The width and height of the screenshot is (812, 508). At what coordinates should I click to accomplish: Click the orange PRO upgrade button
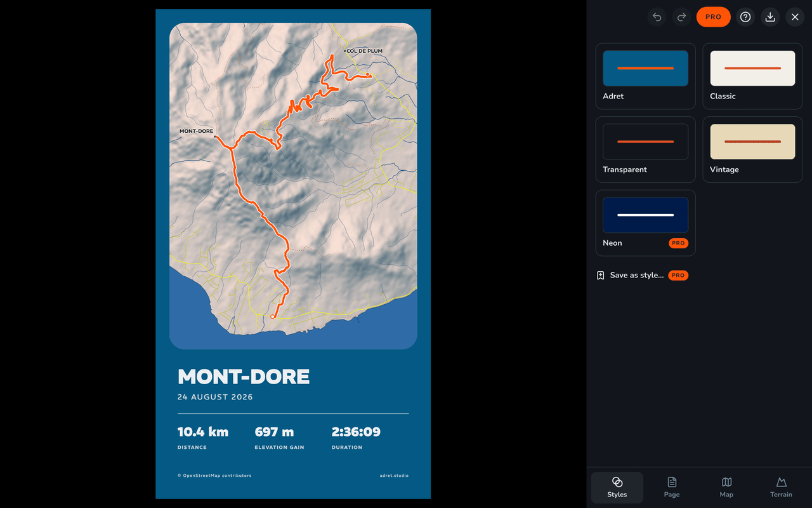tap(714, 17)
